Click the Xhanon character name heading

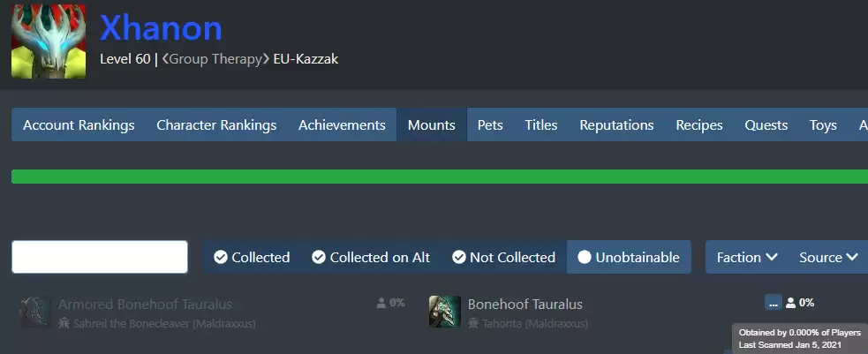161,28
